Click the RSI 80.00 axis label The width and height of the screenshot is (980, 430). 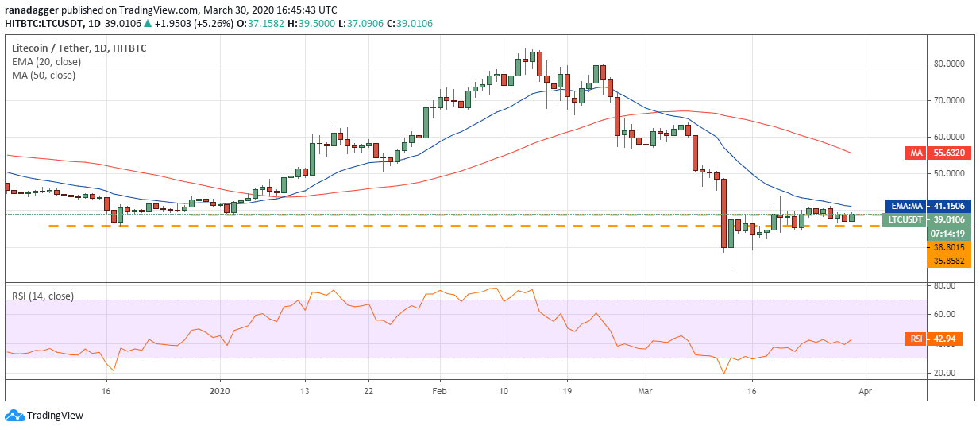click(x=945, y=285)
